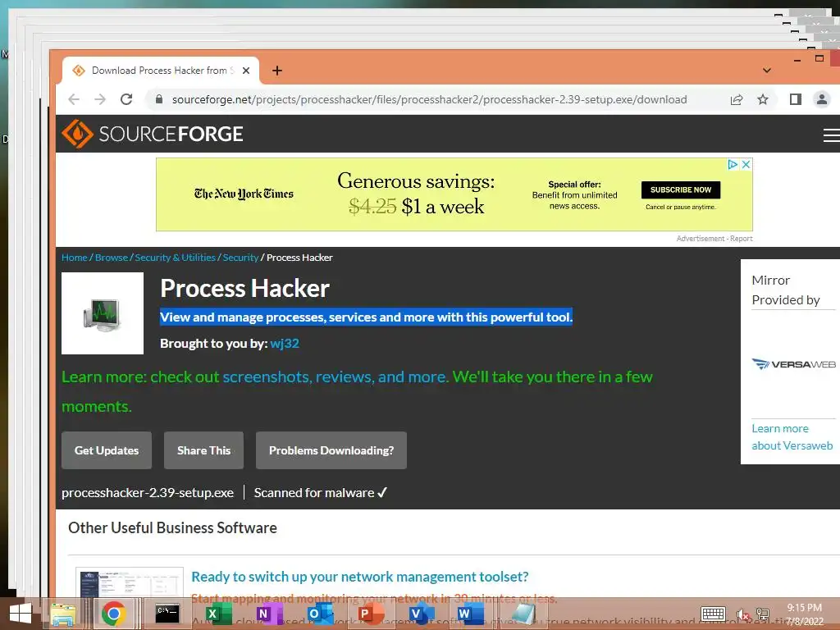Image resolution: width=840 pixels, height=630 pixels.
Task: Open the Windows Start menu
Action: click(21, 614)
